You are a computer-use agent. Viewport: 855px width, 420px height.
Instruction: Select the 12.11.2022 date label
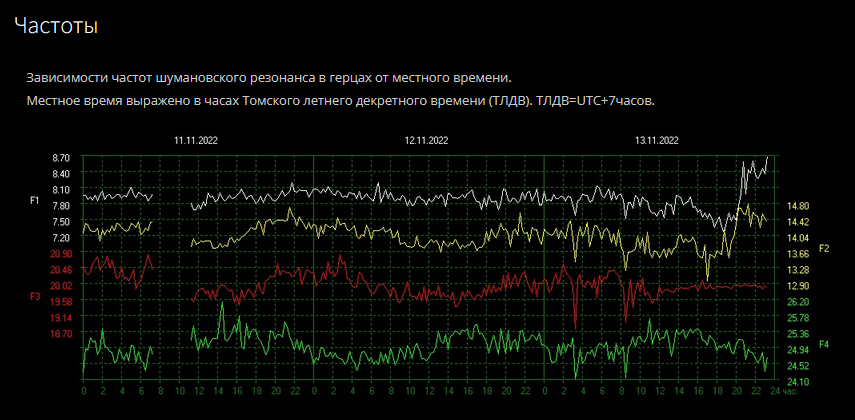(x=426, y=141)
